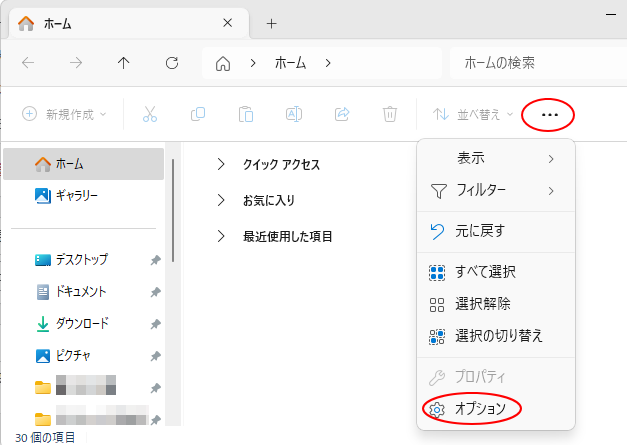Click the delete trash can icon
627x445 pixels.
390,114
